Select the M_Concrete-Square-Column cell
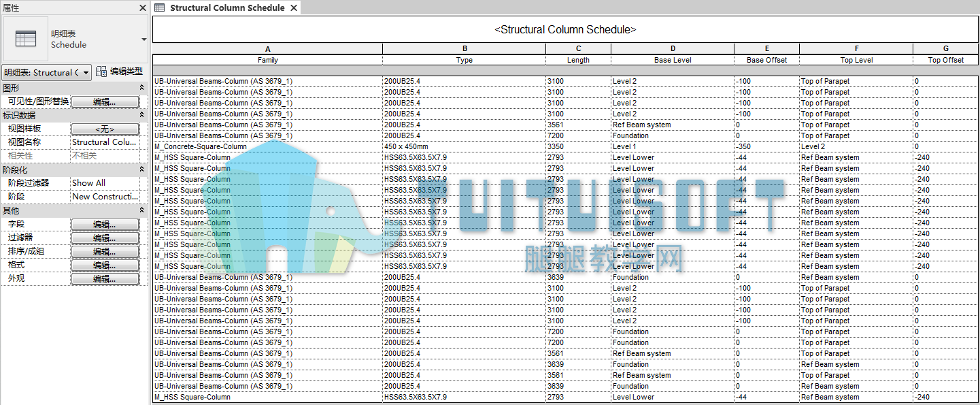The width and height of the screenshot is (980, 405). click(x=268, y=146)
